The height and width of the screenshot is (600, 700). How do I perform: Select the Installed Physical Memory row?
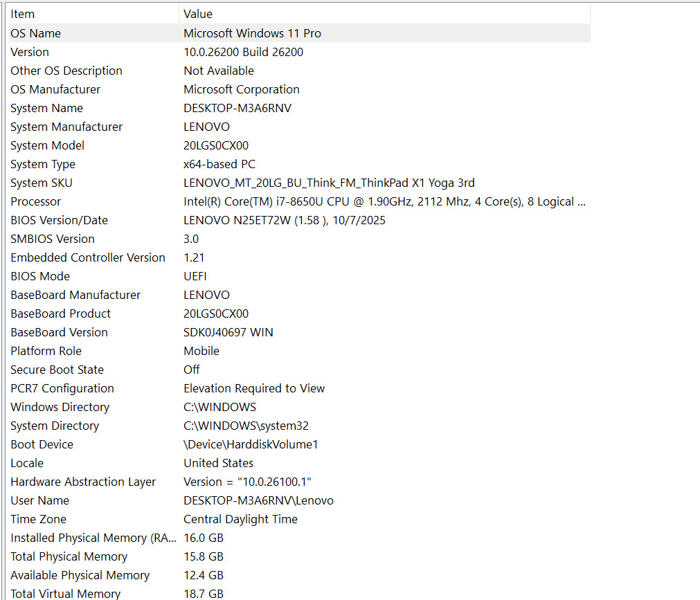[300, 539]
